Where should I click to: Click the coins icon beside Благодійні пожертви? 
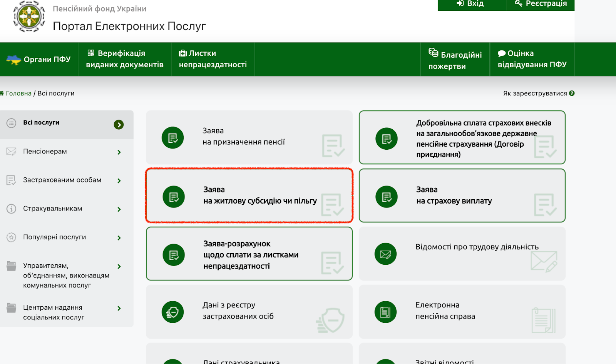[434, 52]
